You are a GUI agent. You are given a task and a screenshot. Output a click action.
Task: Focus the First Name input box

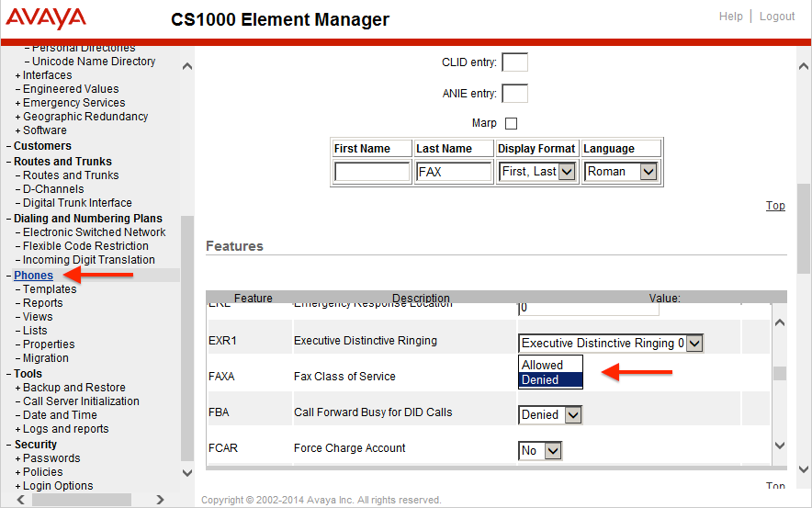[x=372, y=172]
